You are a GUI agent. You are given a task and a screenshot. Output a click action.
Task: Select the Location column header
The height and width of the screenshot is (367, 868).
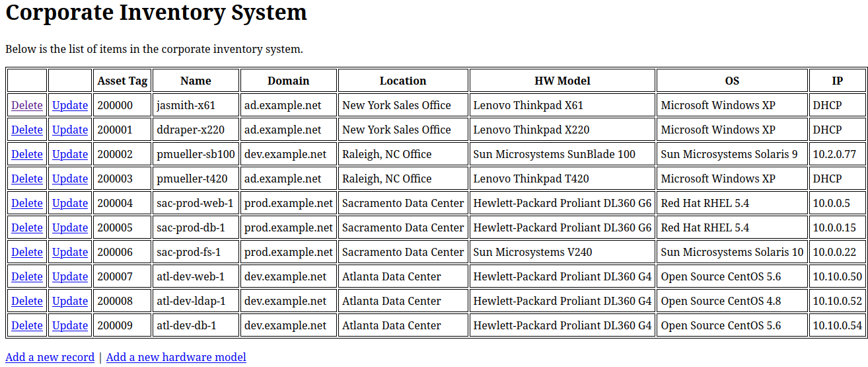pos(403,81)
